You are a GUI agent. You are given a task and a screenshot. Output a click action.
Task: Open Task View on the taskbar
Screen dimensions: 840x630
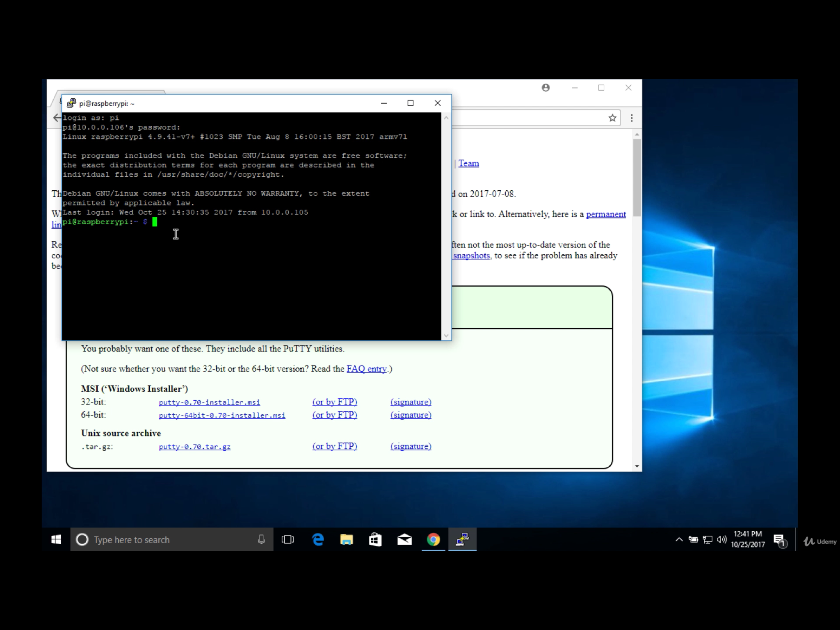[x=288, y=539]
